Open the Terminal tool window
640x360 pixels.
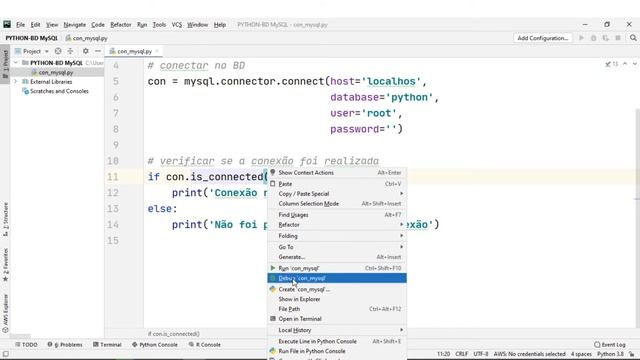[x=107, y=345]
